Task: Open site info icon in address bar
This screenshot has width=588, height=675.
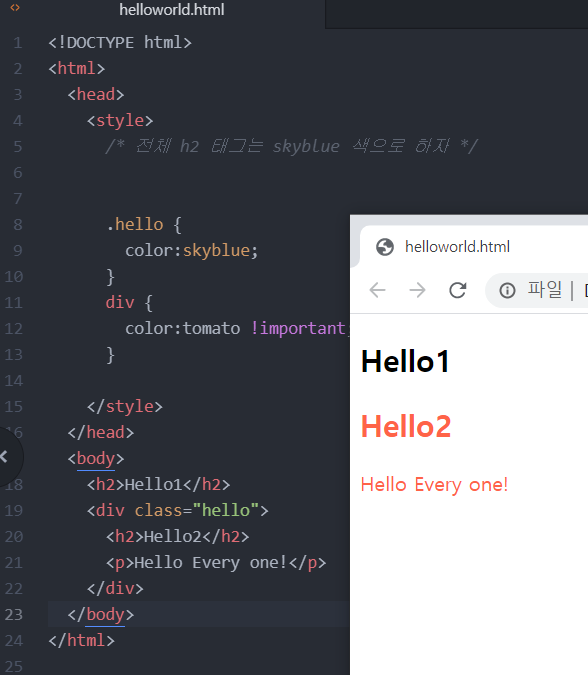Action: pos(507,291)
